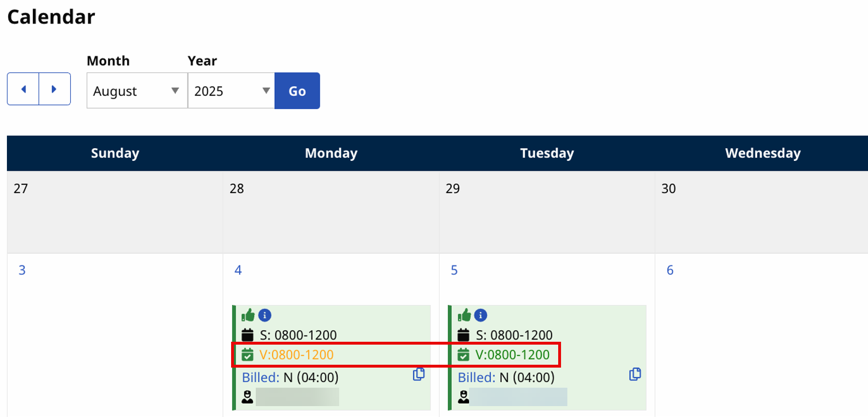Viewport: 868px width, 417px height.
Task: Click the previous month arrow
Action: tap(23, 89)
